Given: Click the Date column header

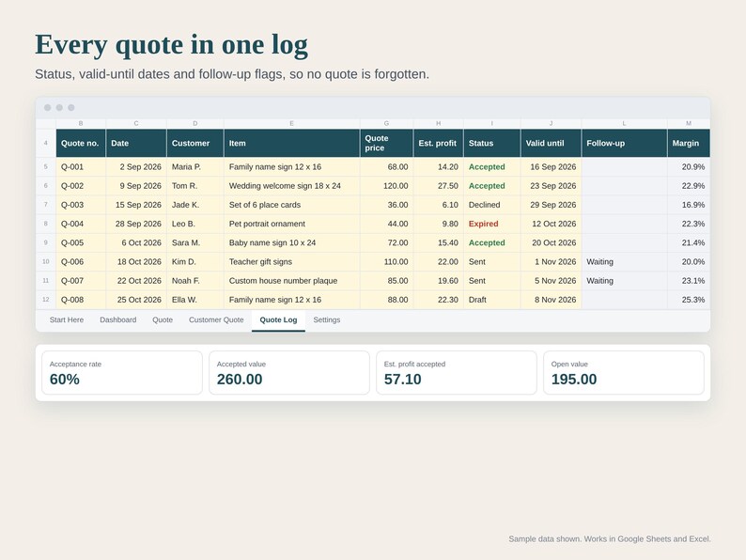Looking at the screenshot, I should (136, 143).
